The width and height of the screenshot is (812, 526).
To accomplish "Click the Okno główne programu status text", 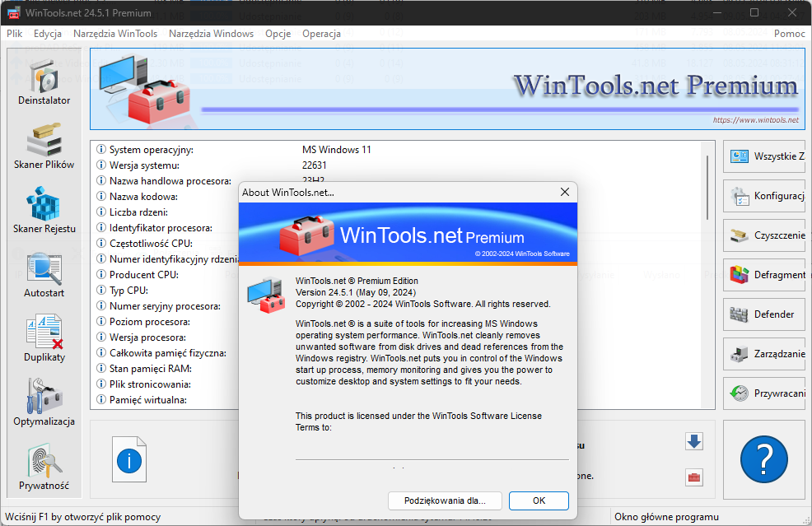I will point(666,517).
